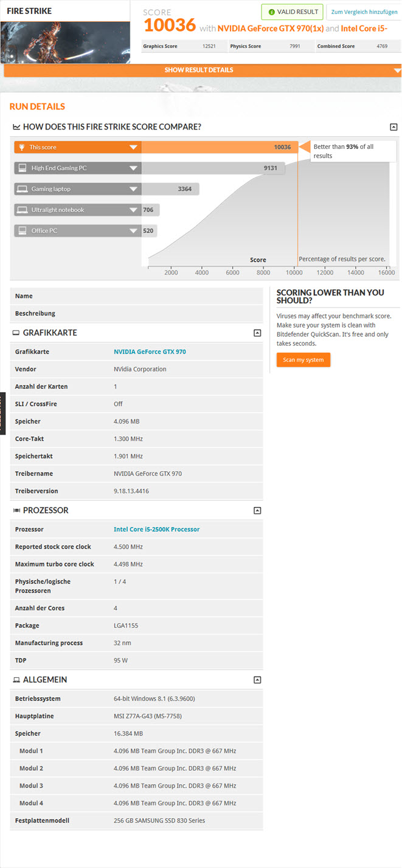The width and height of the screenshot is (402, 868).
Task: Open the NVIDIA GeForce GTX 970(1x) link in header
Action: point(271,28)
